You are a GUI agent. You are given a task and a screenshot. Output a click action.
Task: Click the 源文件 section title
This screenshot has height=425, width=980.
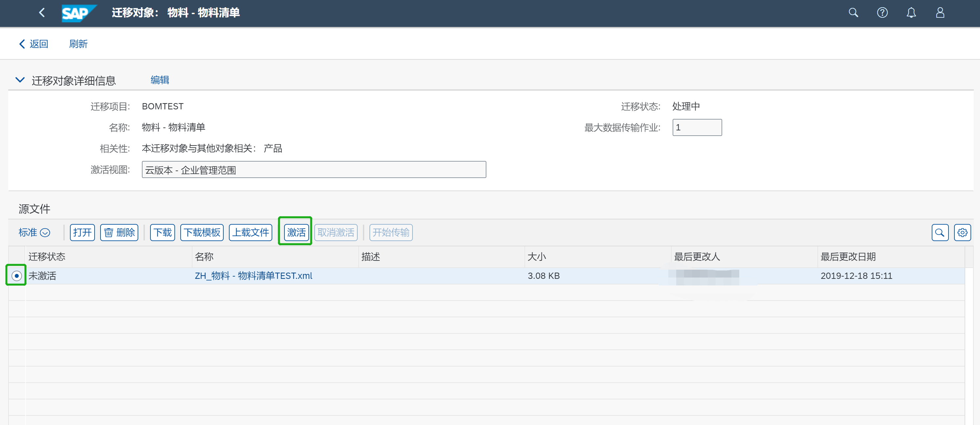34,209
